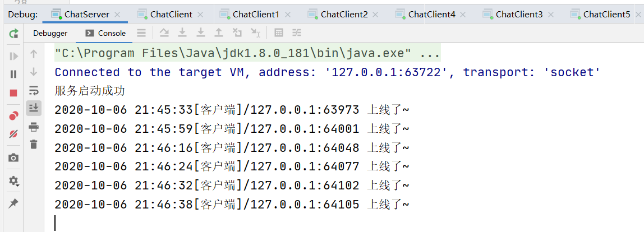This screenshot has height=232, width=644.
Task: Click the log line with port 64102
Action: tap(232, 185)
